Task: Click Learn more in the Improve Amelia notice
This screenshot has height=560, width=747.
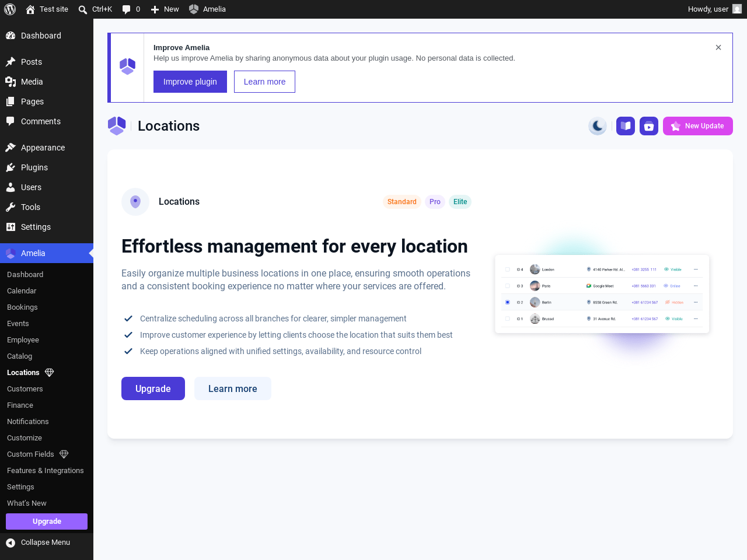Action: pyautogui.click(x=264, y=82)
